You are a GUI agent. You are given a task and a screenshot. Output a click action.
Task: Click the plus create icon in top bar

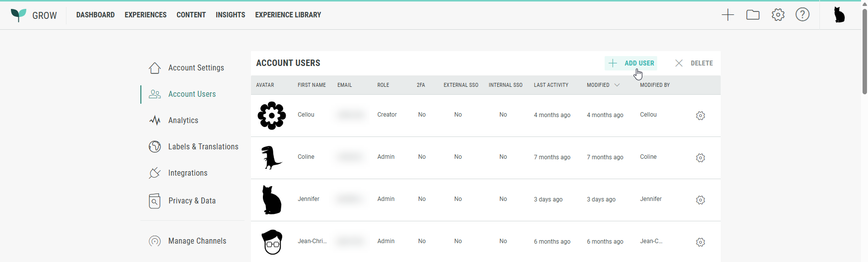pos(728,15)
